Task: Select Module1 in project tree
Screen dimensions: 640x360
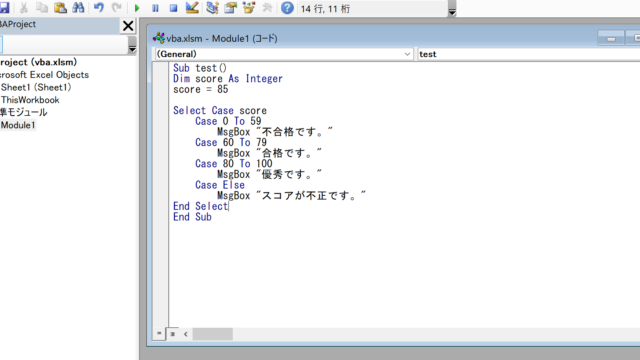Action: click(18, 125)
